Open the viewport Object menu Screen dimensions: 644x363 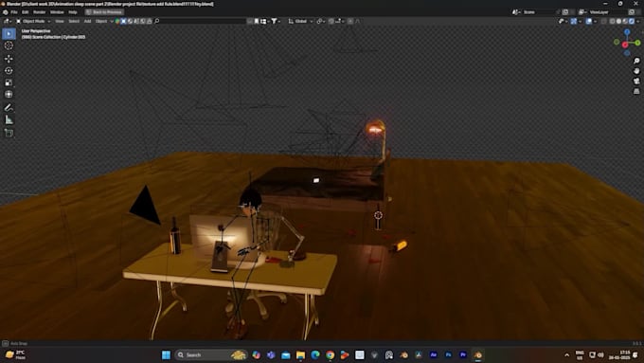(101, 21)
